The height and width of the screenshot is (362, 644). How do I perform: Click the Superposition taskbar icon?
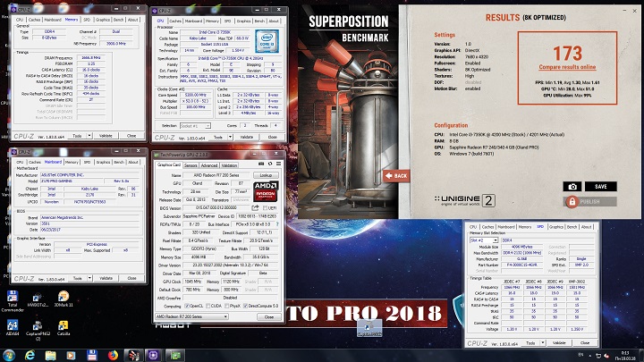[133, 355]
